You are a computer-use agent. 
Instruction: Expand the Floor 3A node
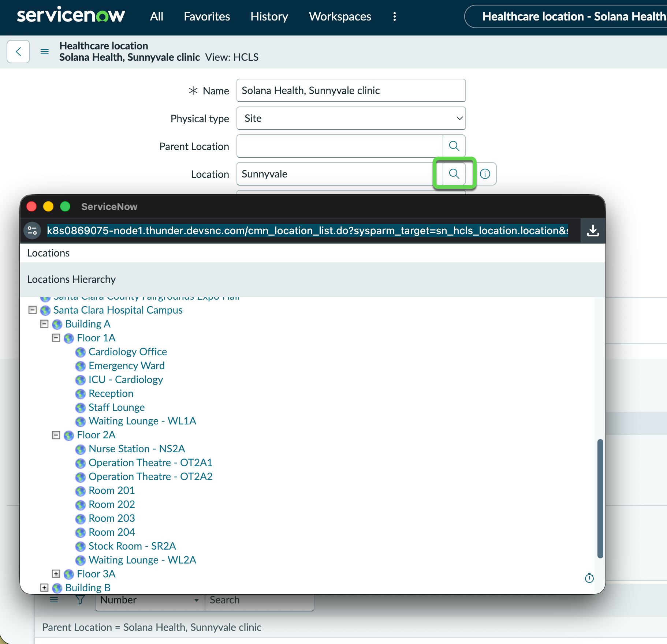56,573
